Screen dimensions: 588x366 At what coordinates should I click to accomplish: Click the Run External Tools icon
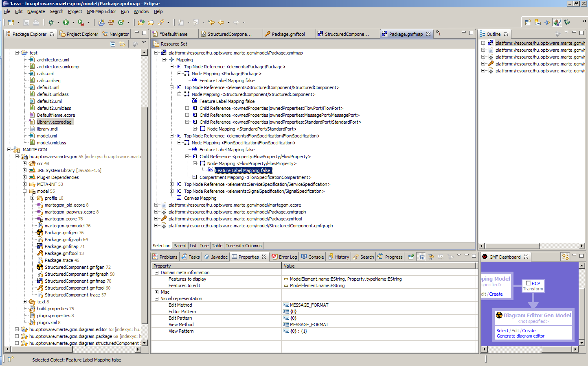pos(81,22)
